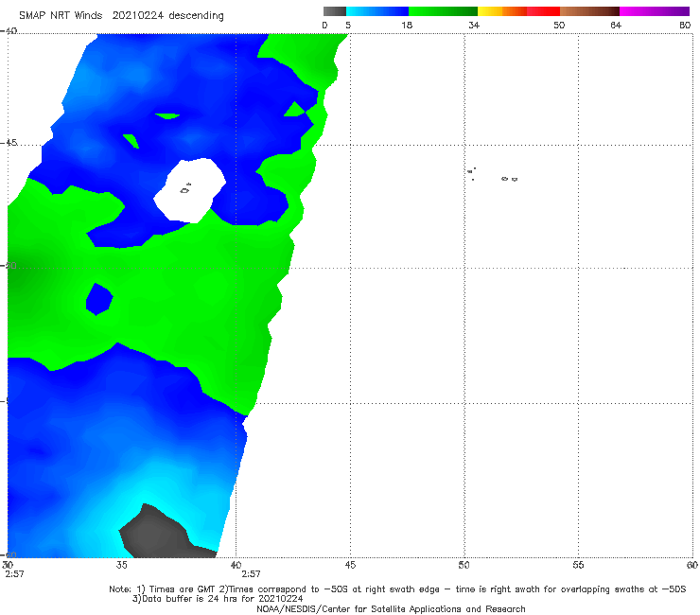Click longitude label '60' on bottom axis
The image size is (700, 615).
click(x=692, y=565)
